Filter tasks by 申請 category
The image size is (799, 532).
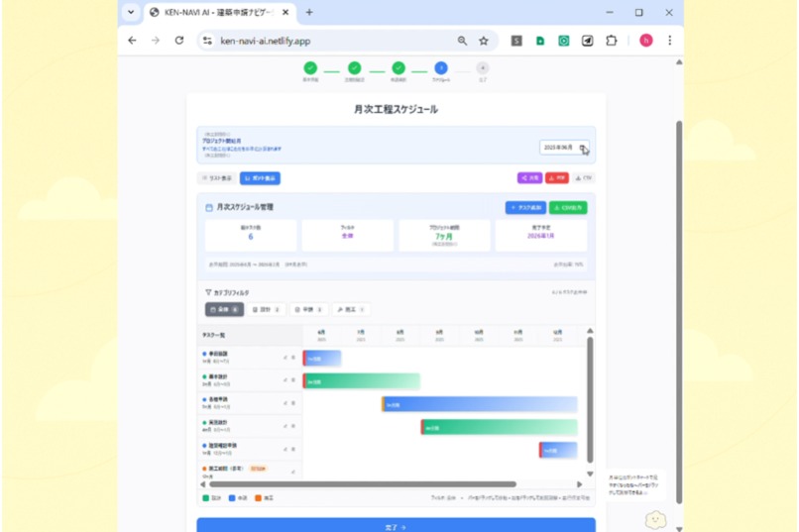[x=309, y=309]
